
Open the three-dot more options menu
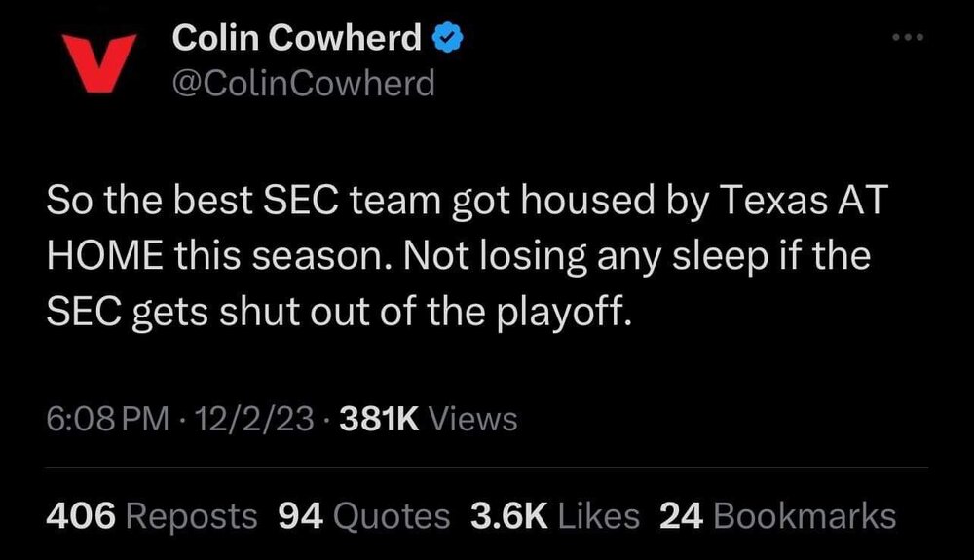click(x=906, y=39)
